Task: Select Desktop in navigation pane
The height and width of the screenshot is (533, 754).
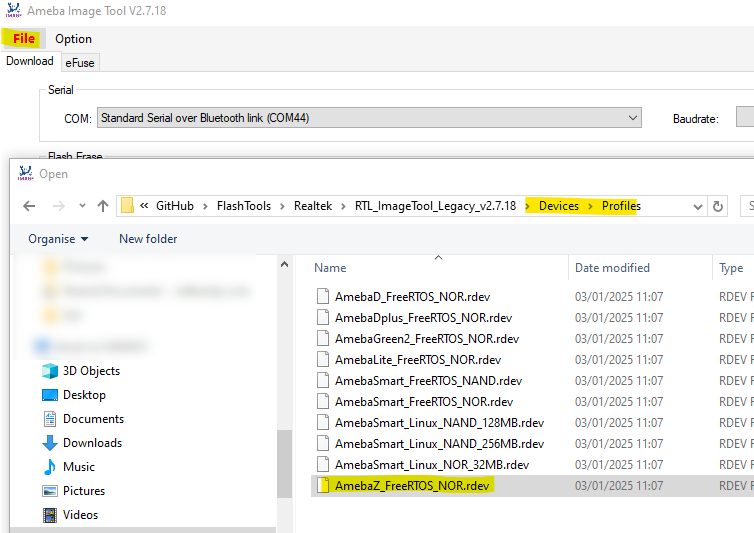Action: [84, 395]
